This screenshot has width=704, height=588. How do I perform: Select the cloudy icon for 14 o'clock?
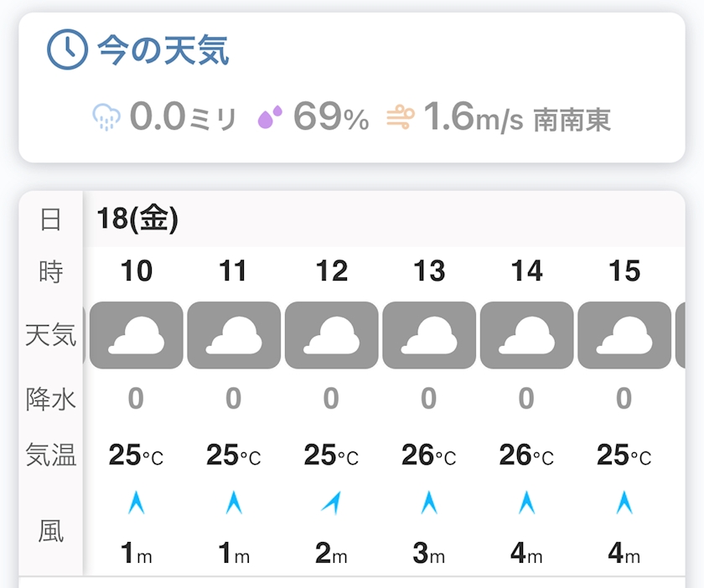point(526,335)
